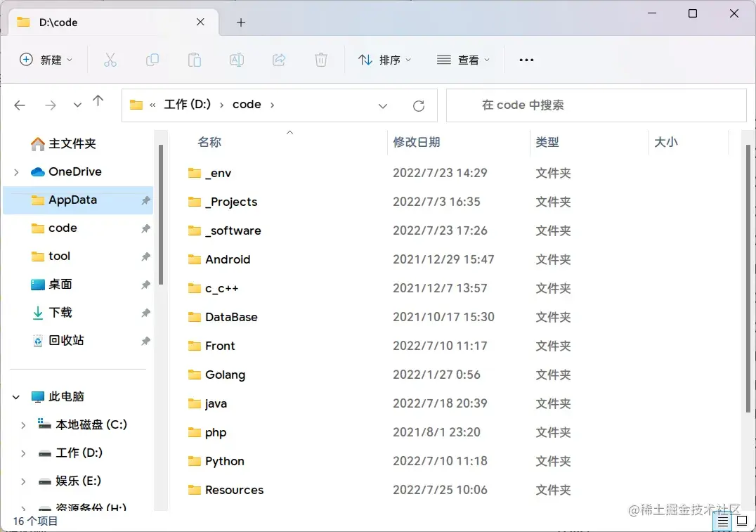Open the Recycle Bin (回收站) item
This screenshot has height=532, width=756.
point(58,341)
